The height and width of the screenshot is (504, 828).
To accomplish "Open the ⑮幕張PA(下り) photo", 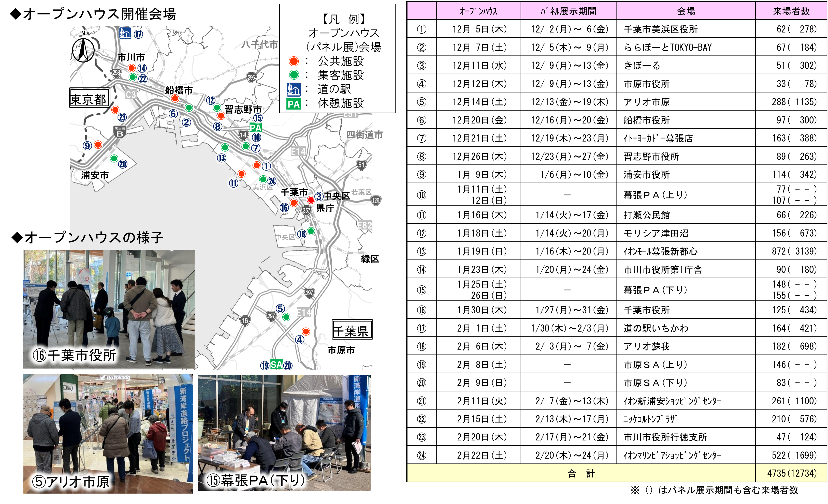I will (284, 433).
